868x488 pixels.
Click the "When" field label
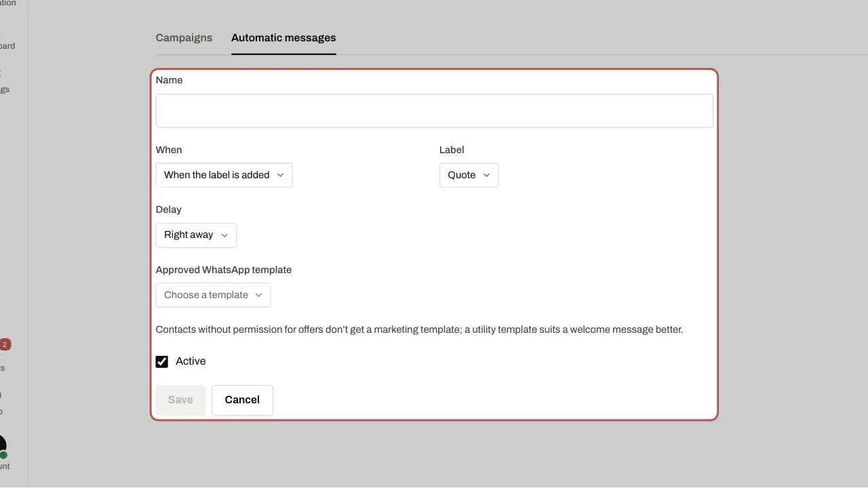169,150
